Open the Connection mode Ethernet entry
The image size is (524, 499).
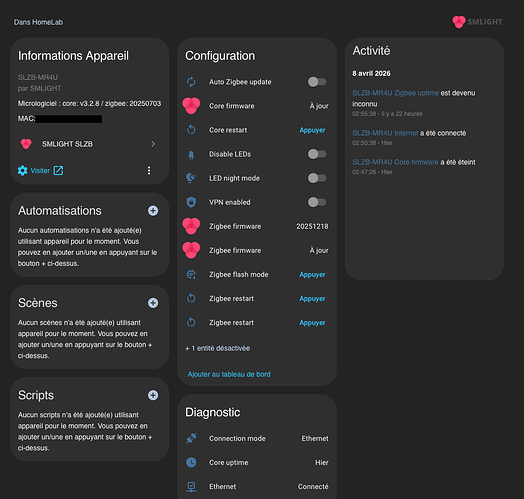pos(257,439)
